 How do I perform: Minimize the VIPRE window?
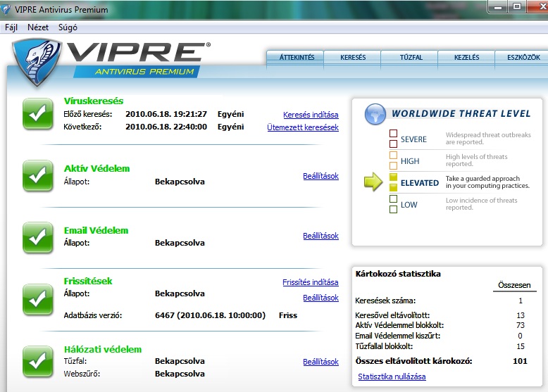tap(499, 6)
